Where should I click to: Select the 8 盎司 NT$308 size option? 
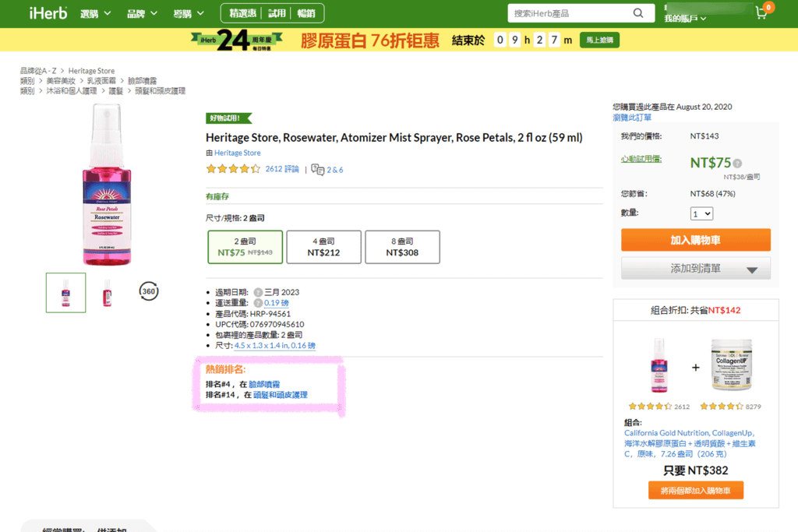pyautogui.click(x=403, y=247)
